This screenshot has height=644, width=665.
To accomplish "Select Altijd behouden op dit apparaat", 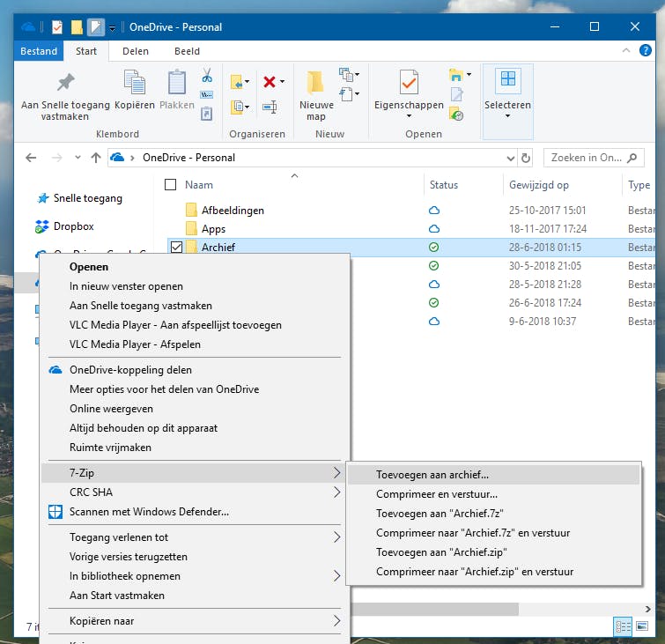I will pyautogui.click(x=144, y=428).
